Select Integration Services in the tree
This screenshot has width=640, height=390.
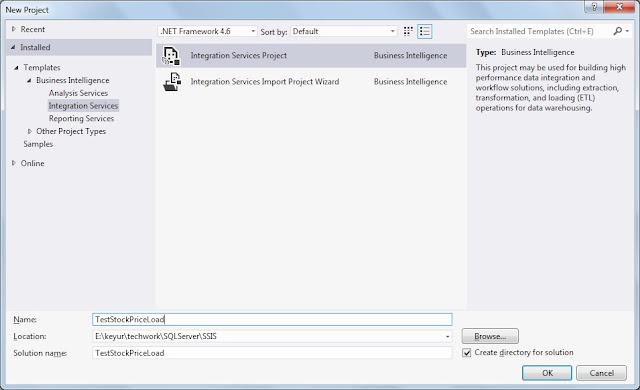click(83, 106)
